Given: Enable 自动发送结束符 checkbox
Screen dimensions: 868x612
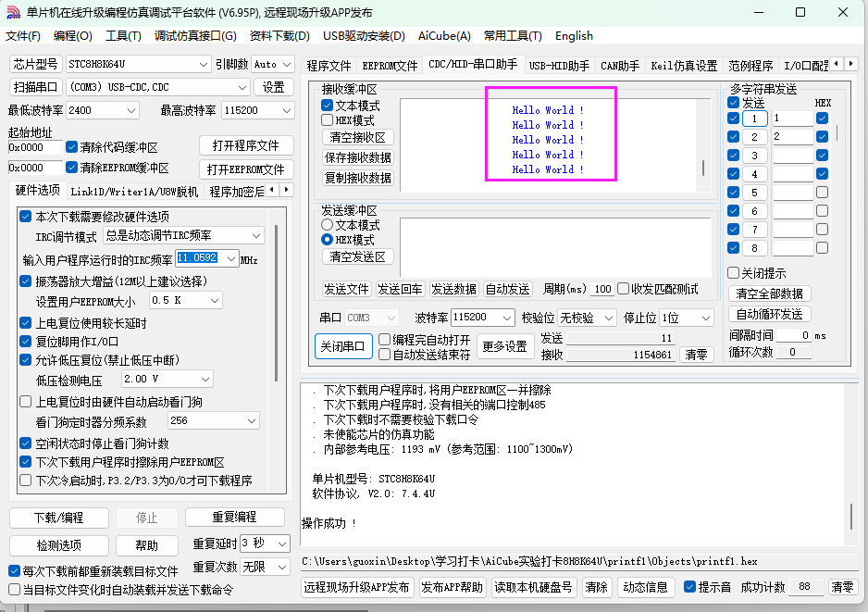Looking at the screenshot, I should [384, 355].
